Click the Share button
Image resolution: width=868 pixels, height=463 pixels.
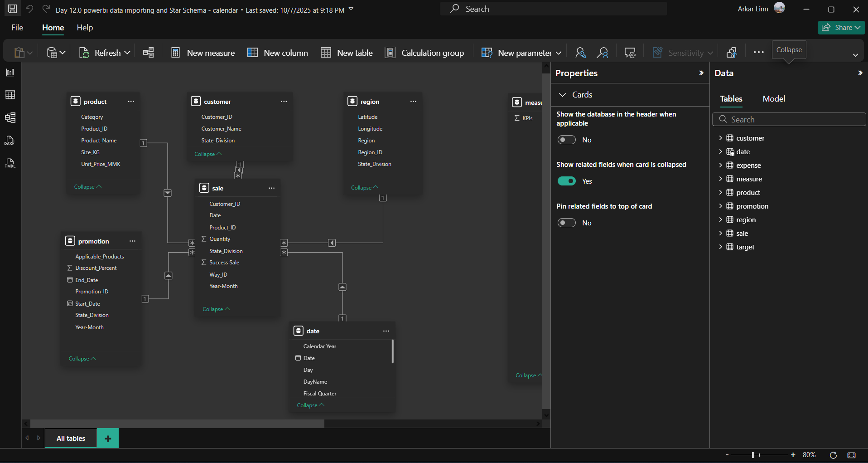pyautogui.click(x=841, y=28)
